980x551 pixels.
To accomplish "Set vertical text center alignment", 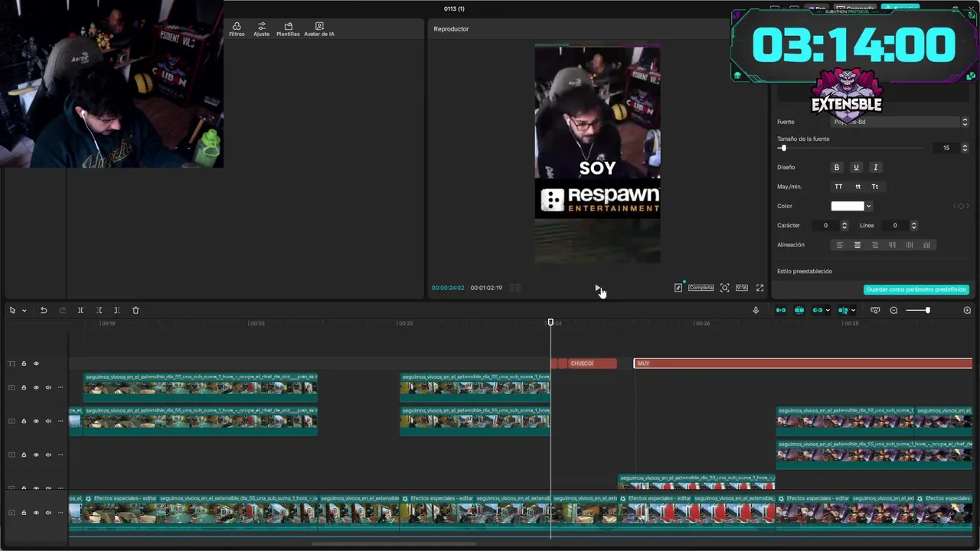I will 910,245.
